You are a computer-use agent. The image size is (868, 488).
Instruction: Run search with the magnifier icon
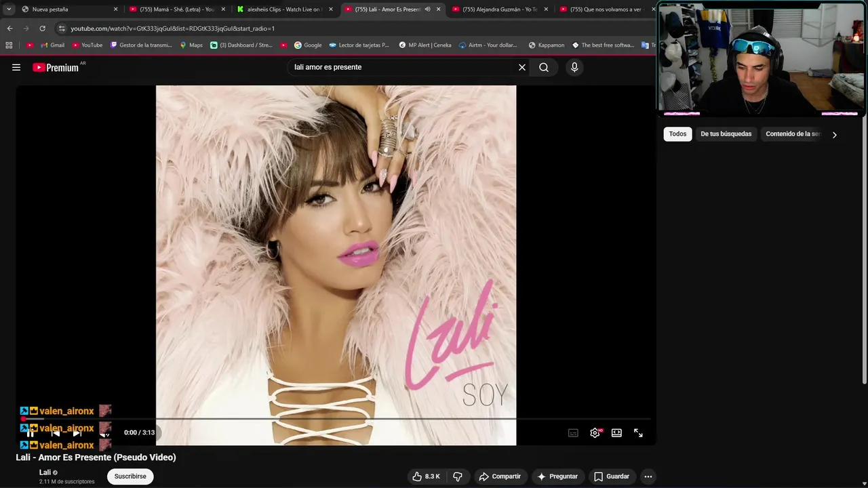tap(544, 67)
